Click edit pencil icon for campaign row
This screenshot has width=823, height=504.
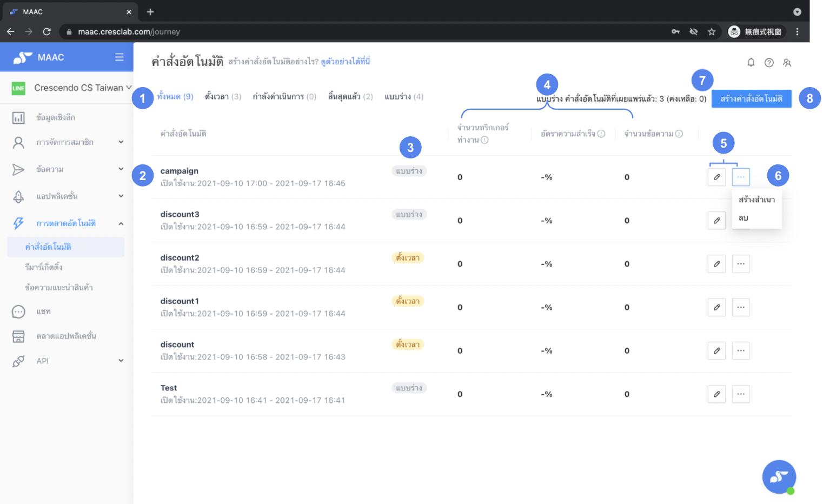pyautogui.click(x=716, y=177)
